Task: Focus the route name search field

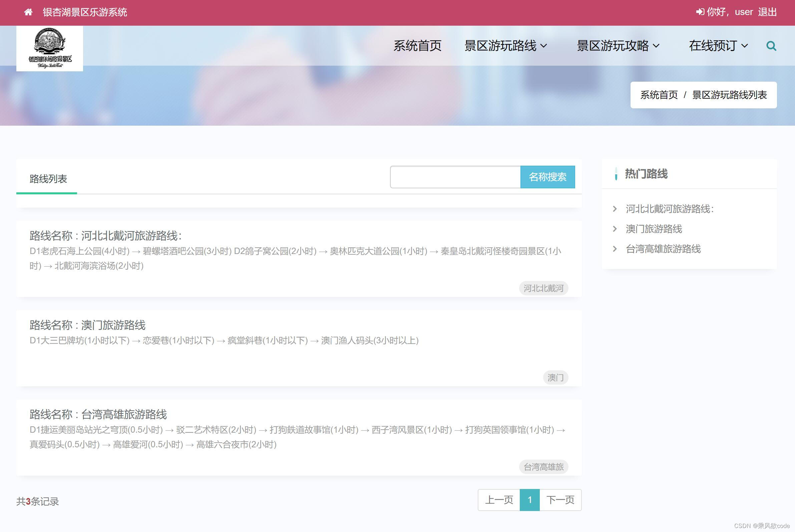Action: 455,177
